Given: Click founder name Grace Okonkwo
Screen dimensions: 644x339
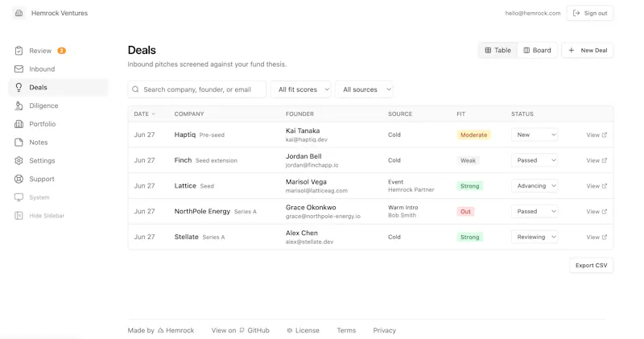Looking at the screenshot, I should (311, 208).
